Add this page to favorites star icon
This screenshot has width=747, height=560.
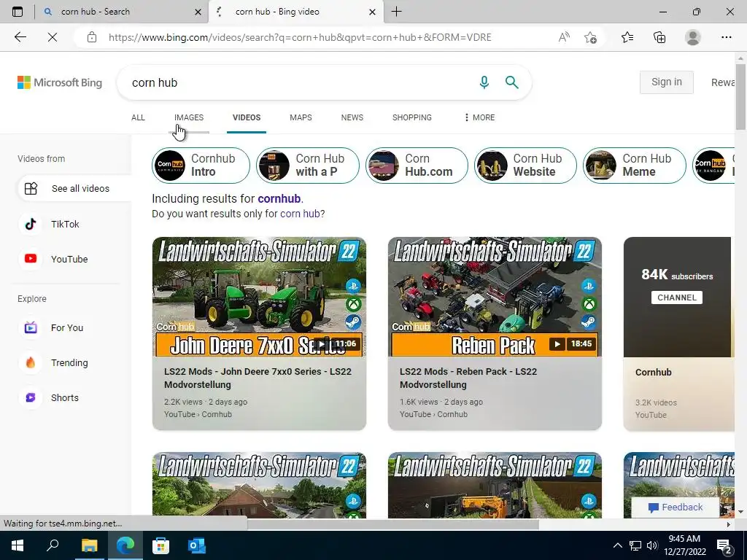click(590, 37)
